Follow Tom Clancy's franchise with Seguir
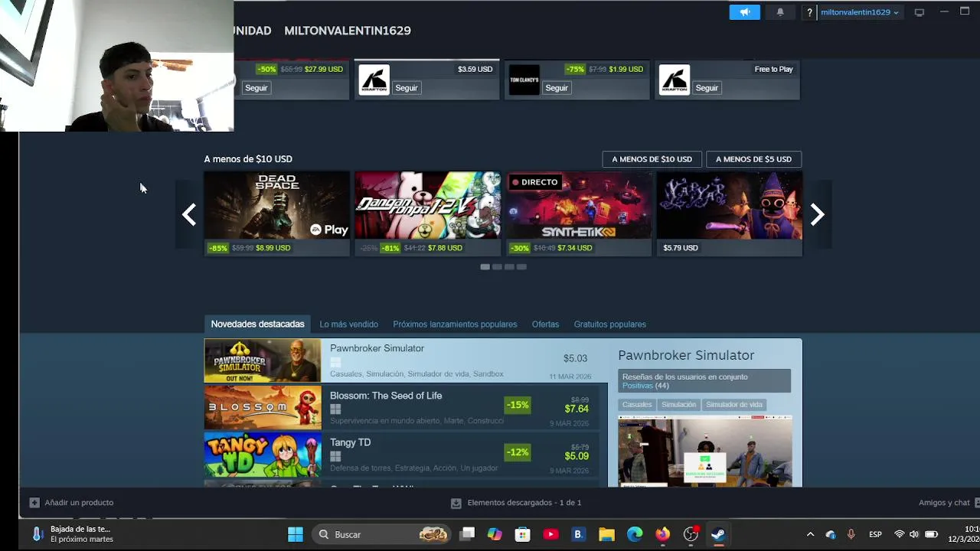Screen dimensions: 980x551 coord(557,88)
